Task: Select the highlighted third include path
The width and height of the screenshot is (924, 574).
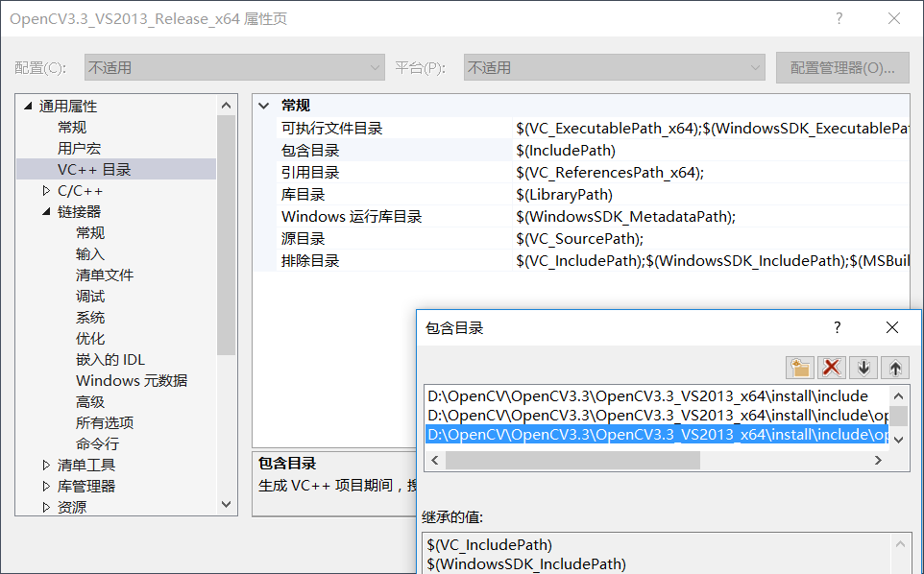Action: coord(656,435)
